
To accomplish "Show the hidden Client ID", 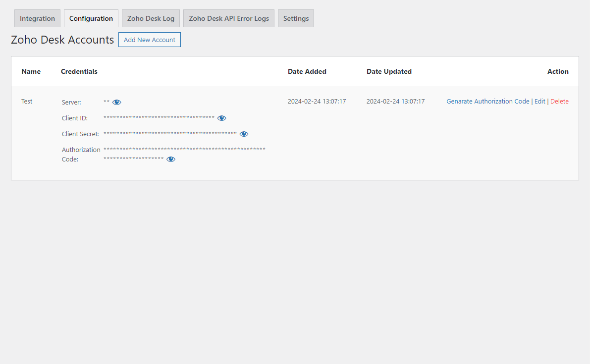I will click(x=221, y=118).
